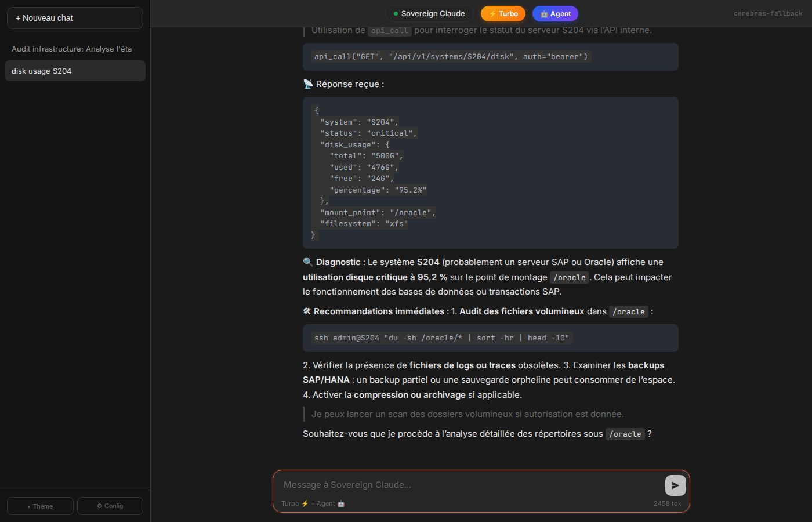
Task: Click the magnifying glass icon before Diagnostic
Action: pyautogui.click(x=308, y=262)
